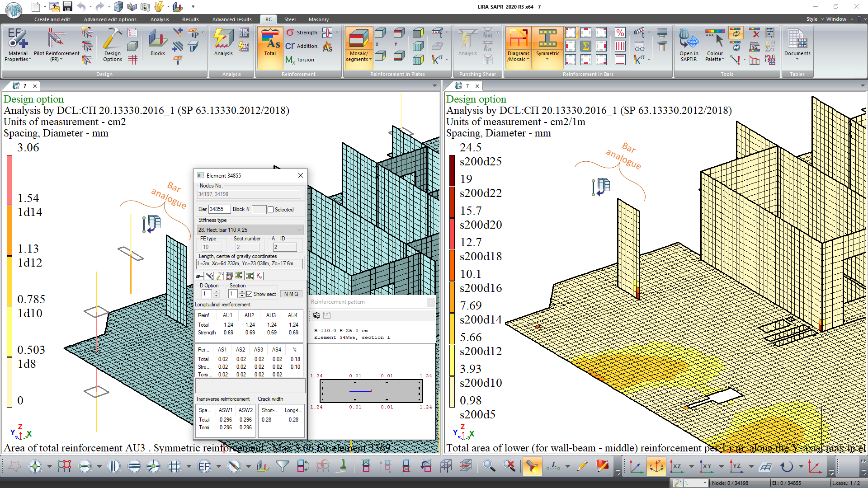Open the Advanced results tab

(x=232, y=19)
